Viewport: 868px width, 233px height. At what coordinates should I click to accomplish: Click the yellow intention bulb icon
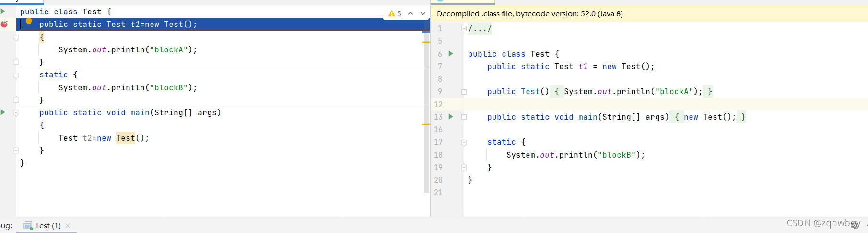tap(29, 21)
